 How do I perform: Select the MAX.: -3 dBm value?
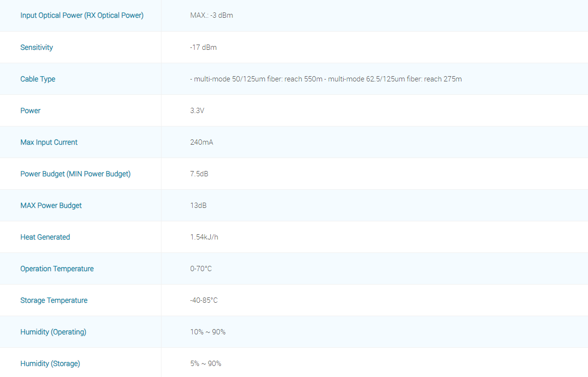coord(211,15)
